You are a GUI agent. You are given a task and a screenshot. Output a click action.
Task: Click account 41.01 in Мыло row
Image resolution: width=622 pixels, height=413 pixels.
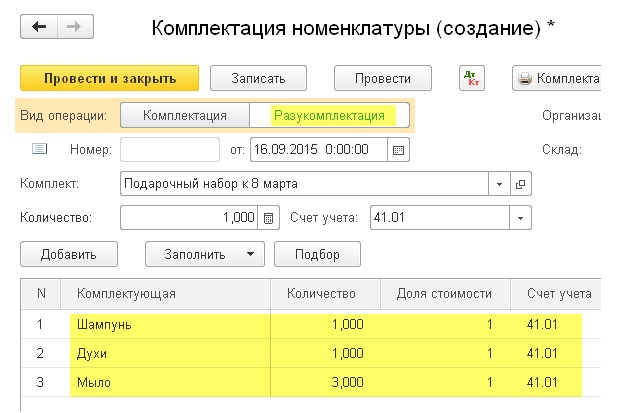556,382
